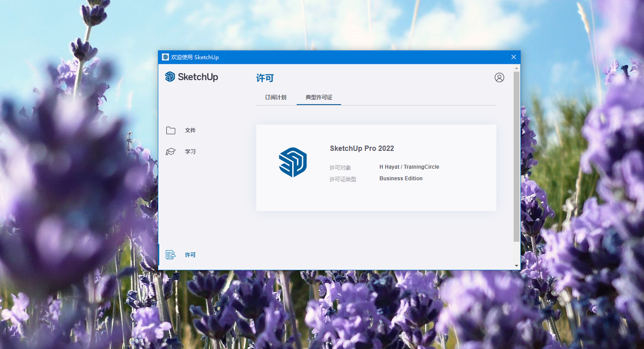Click the 许可 license icon in sidebar
644x349 pixels.
[171, 255]
